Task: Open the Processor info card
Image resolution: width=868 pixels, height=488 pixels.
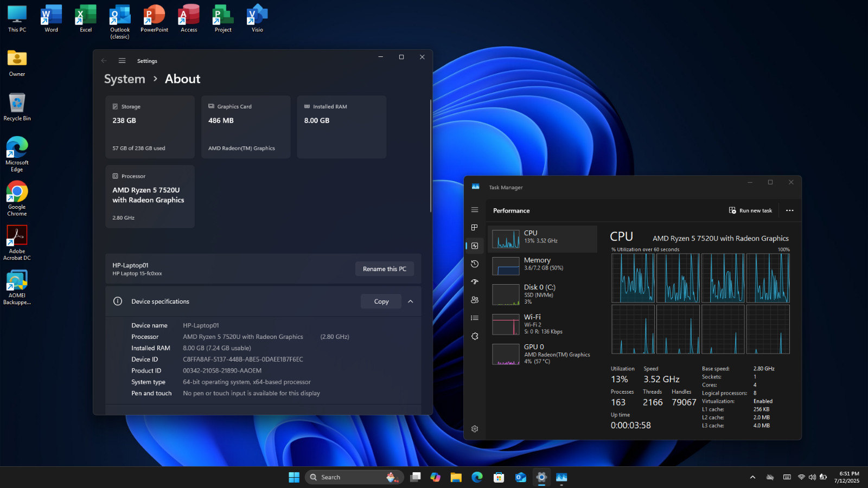Action: [150, 196]
